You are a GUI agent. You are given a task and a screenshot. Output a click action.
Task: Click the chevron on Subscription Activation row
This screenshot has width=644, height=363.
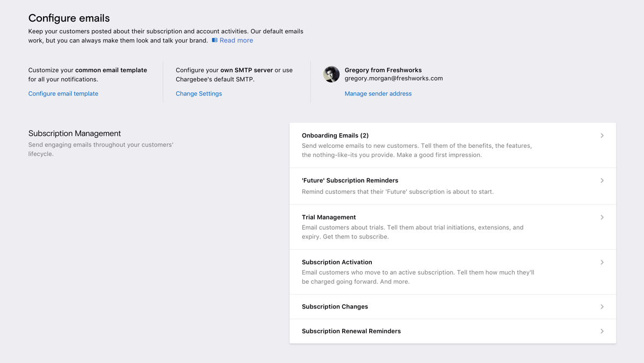coord(602,262)
